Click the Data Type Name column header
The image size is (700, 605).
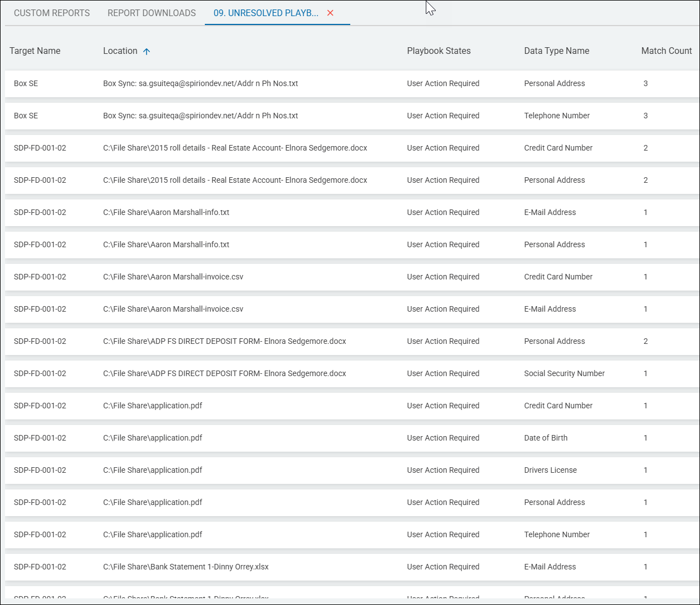(556, 51)
